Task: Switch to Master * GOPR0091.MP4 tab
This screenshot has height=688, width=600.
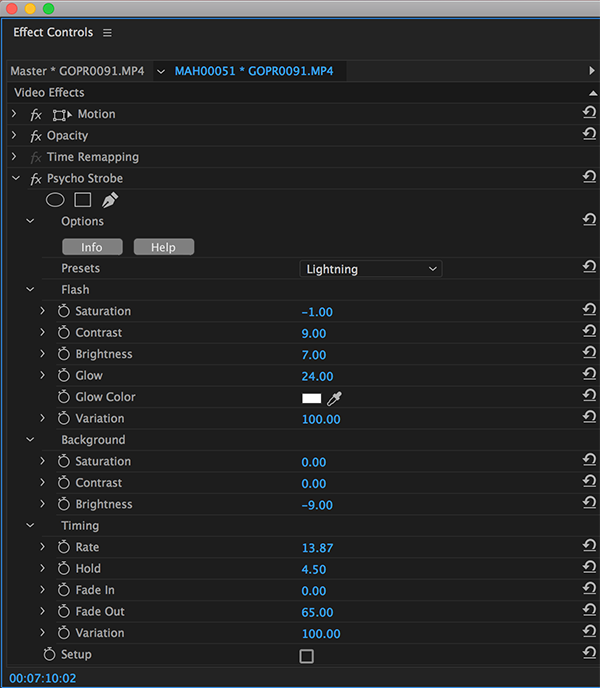Action: pyautogui.click(x=77, y=71)
